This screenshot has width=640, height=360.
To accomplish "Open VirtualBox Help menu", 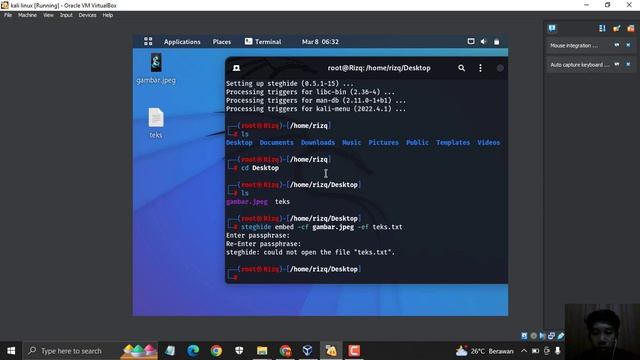I will coord(108,15).
